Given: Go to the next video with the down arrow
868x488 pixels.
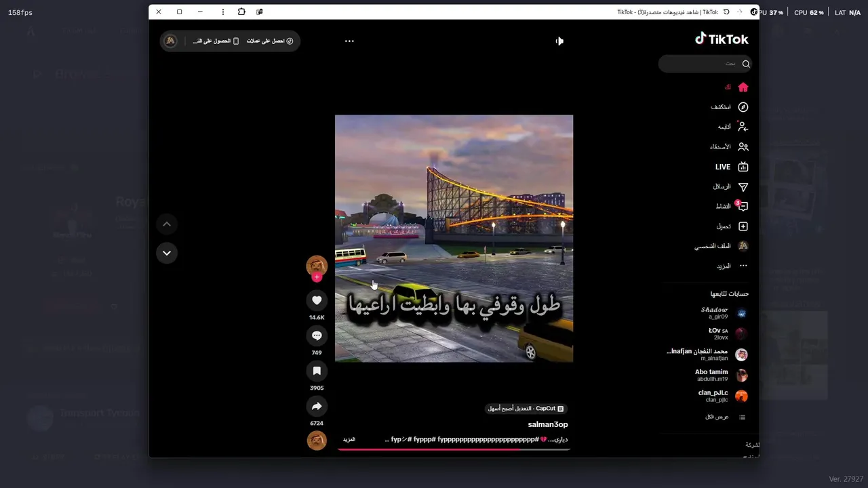Looking at the screenshot, I should (167, 253).
